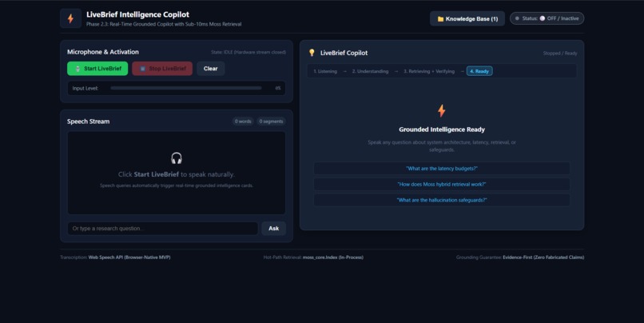The image size is (644, 323).
Task: Click Evidence-First (Zero Fabricated Claims) footer text
Action: [x=543, y=257]
